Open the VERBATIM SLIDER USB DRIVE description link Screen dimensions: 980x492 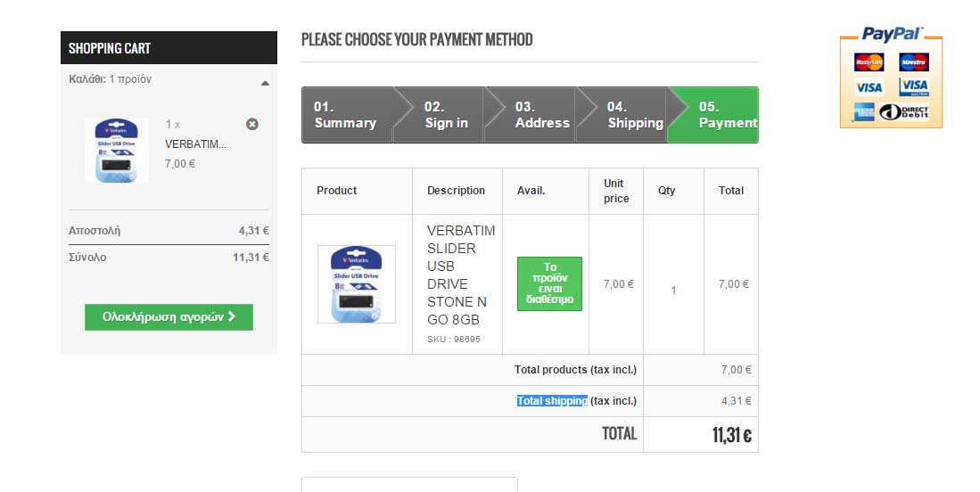click(459, 275)
